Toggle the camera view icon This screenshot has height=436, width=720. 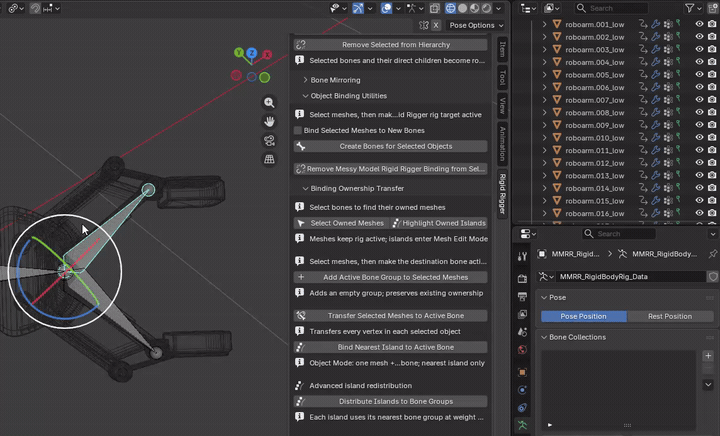pyautogui.click(x=269, y=140)
